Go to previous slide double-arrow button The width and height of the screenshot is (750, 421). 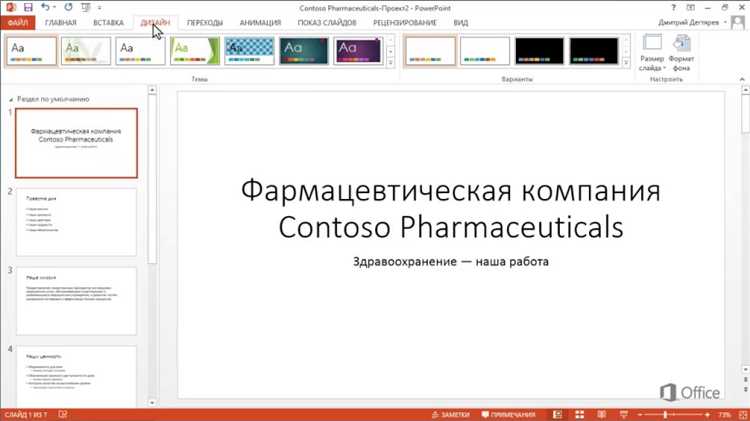click(745, 380)
